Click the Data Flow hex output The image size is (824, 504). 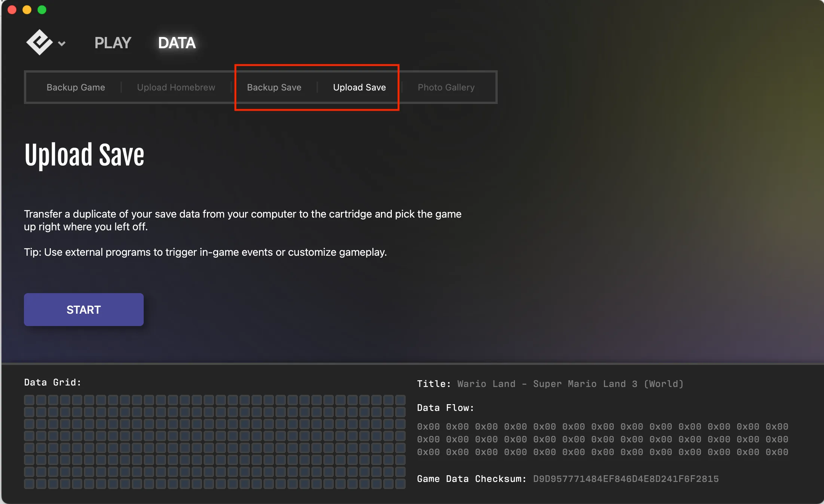tap(602, 439)
